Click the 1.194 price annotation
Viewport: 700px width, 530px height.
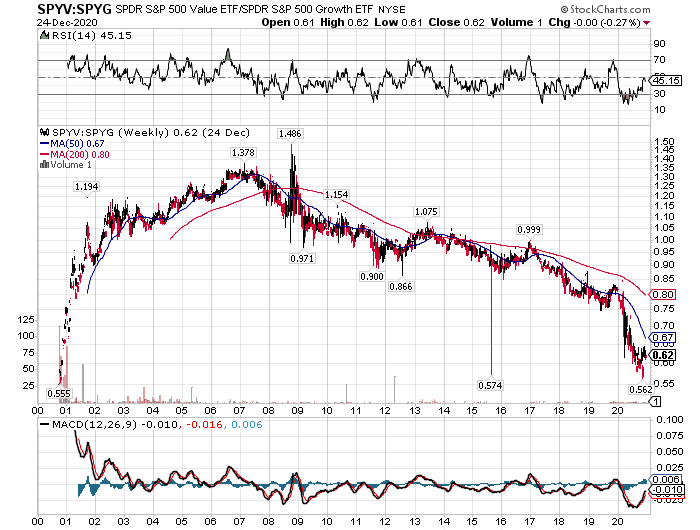86,187
